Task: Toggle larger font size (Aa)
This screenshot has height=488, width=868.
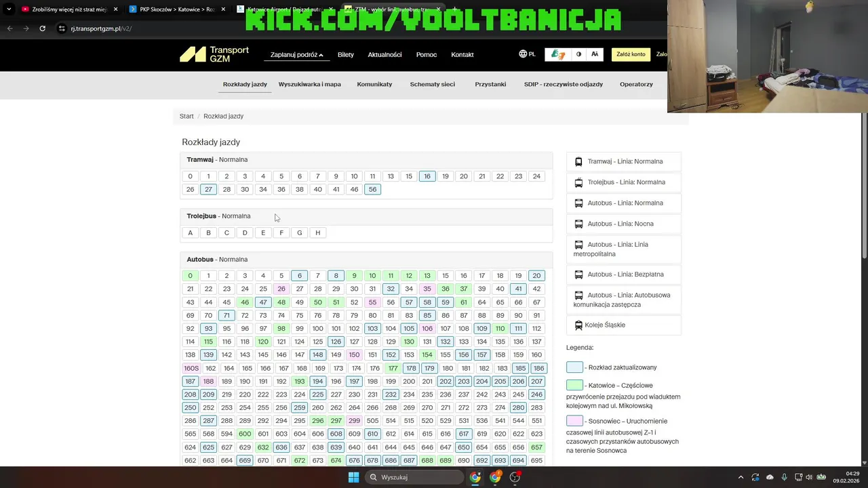Action: click(x=595, y=54)
